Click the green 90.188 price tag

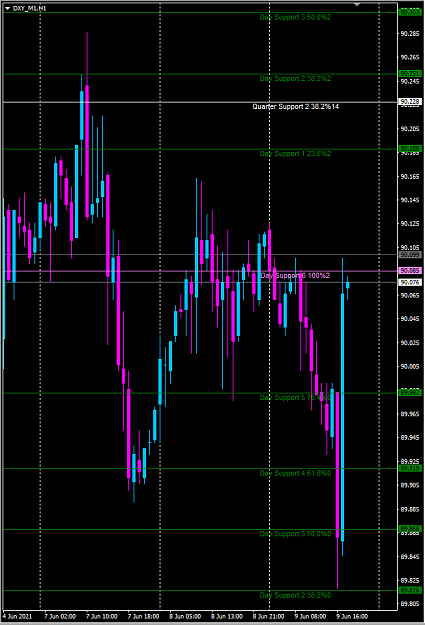[410, 149]
